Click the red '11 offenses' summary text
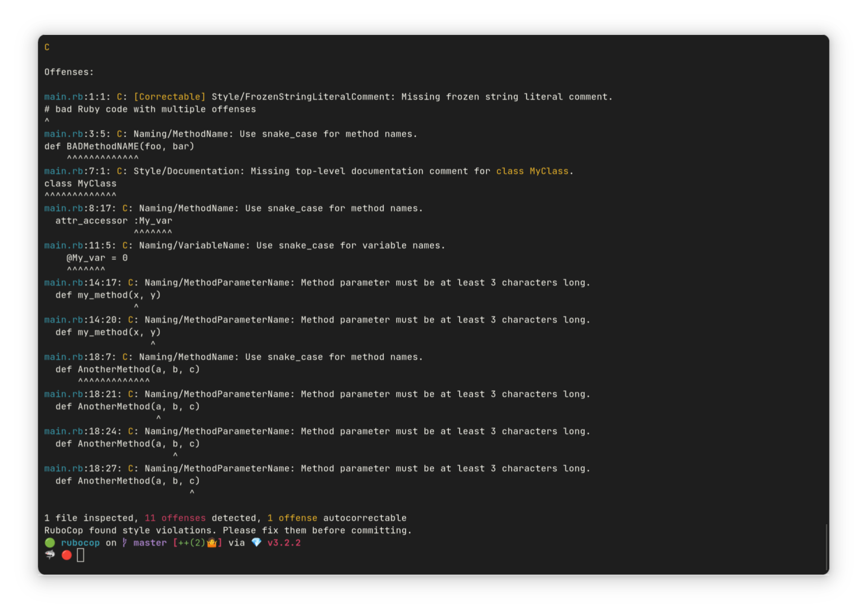The width and height of the screenshot is (867, 616). (x=175, y=518)
